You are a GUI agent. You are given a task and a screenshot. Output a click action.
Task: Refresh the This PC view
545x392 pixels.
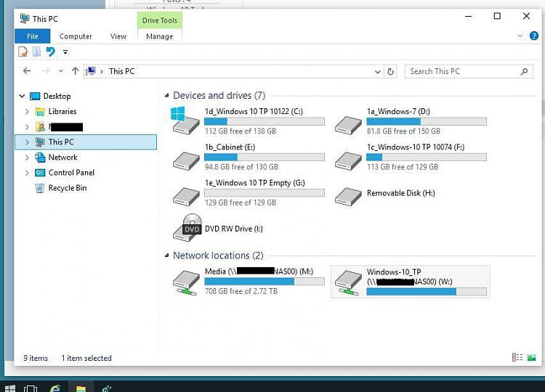point(390,72)
